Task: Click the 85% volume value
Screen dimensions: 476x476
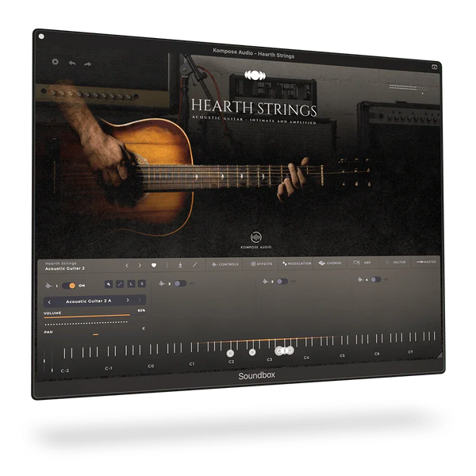Action: pos(141,310)
